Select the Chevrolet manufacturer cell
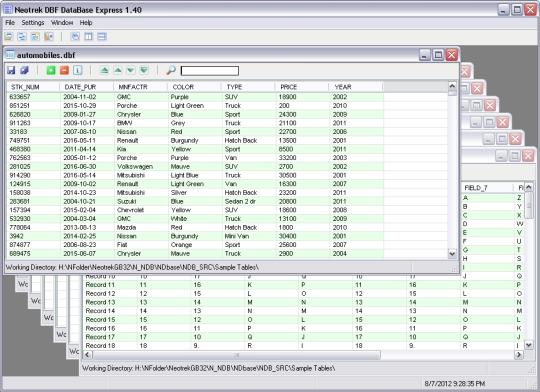The width and height of the screenshot is (540, 392). (141, 210)
